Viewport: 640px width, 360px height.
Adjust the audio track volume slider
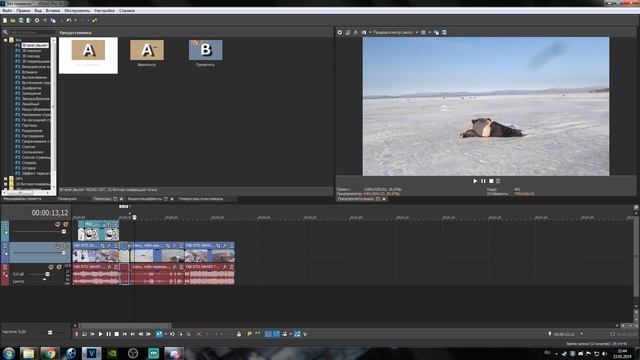pyautogui.click(x=47, y=274)
